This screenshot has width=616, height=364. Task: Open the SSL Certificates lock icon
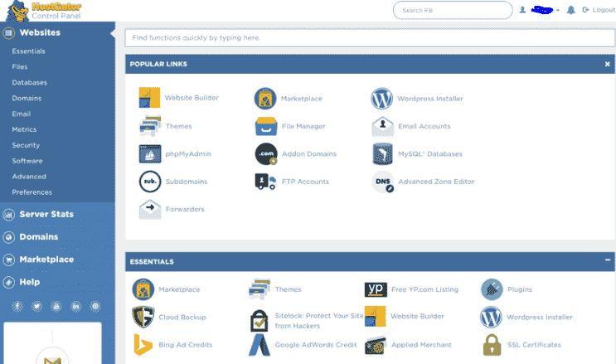[x=492, y=345]
